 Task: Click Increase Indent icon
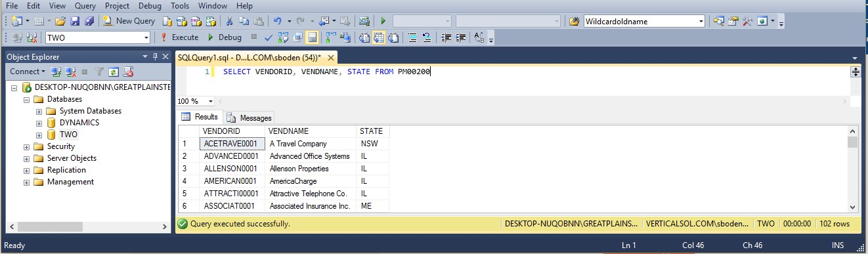click(460, 37)
